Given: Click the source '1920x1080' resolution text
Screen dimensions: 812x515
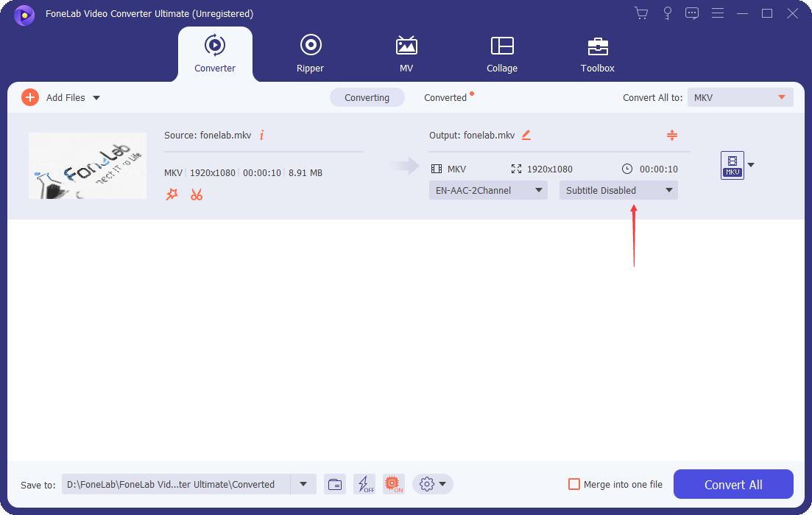Looking at the screenshot, I should coord(212,173).
